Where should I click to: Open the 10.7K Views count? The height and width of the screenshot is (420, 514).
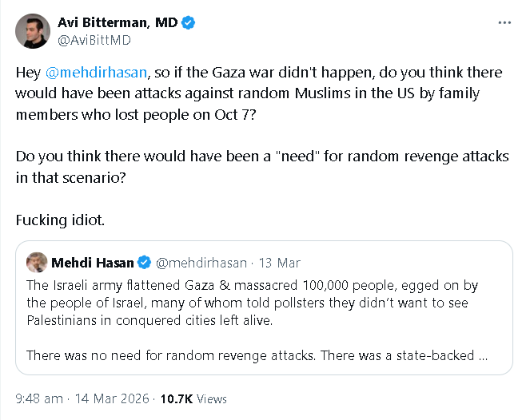click(x=193, y=398)
